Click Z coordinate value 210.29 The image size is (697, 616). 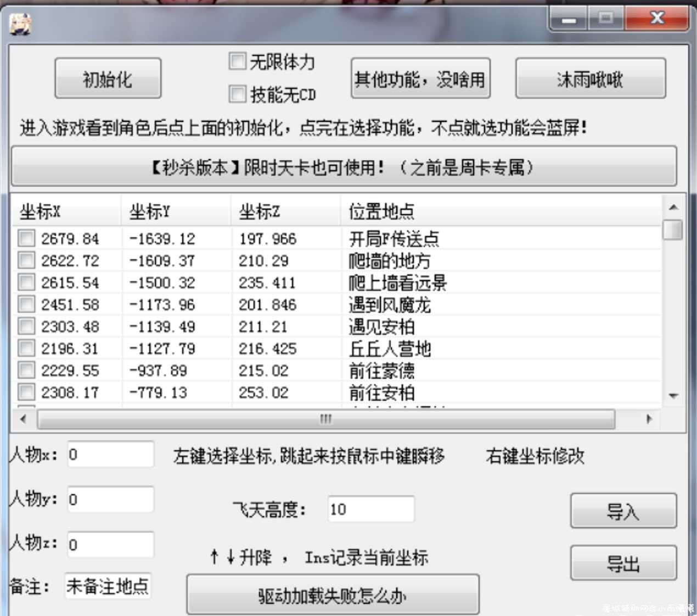tap(263, 261)
